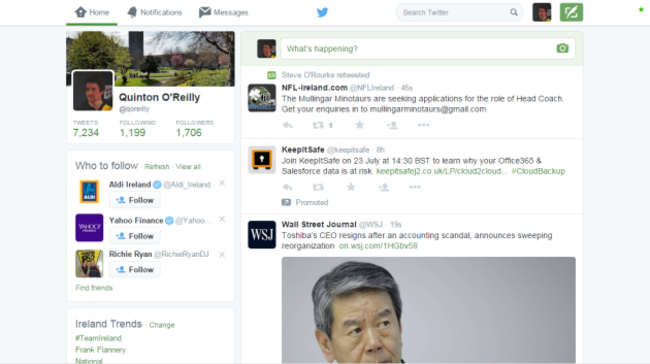Open Quinton O'Reilly profile name
This screenshot has height=364, width=650.
(159, 97)
